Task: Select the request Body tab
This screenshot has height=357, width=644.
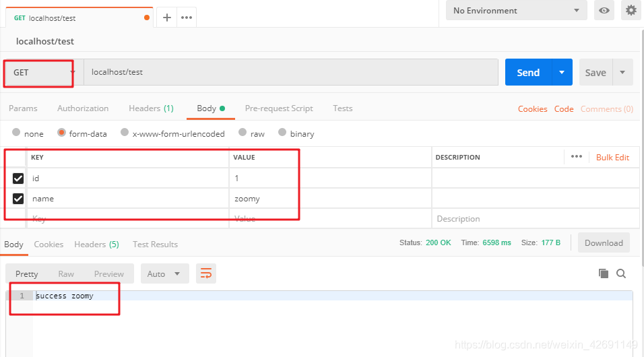Action: pos(211,108)
